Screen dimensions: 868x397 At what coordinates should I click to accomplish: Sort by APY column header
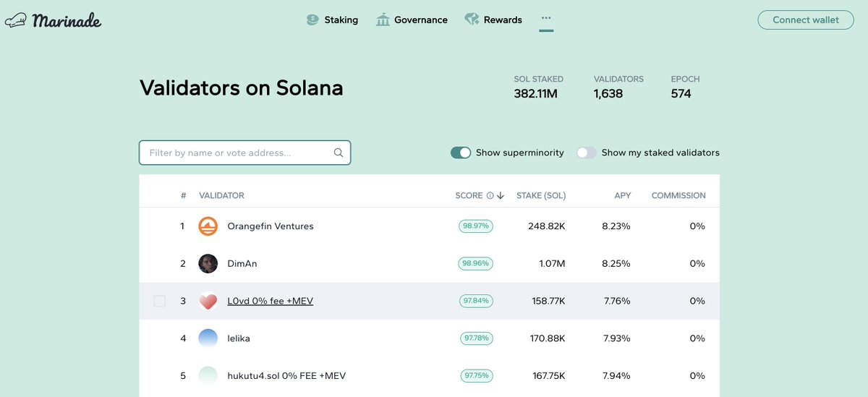click(622, 195)
